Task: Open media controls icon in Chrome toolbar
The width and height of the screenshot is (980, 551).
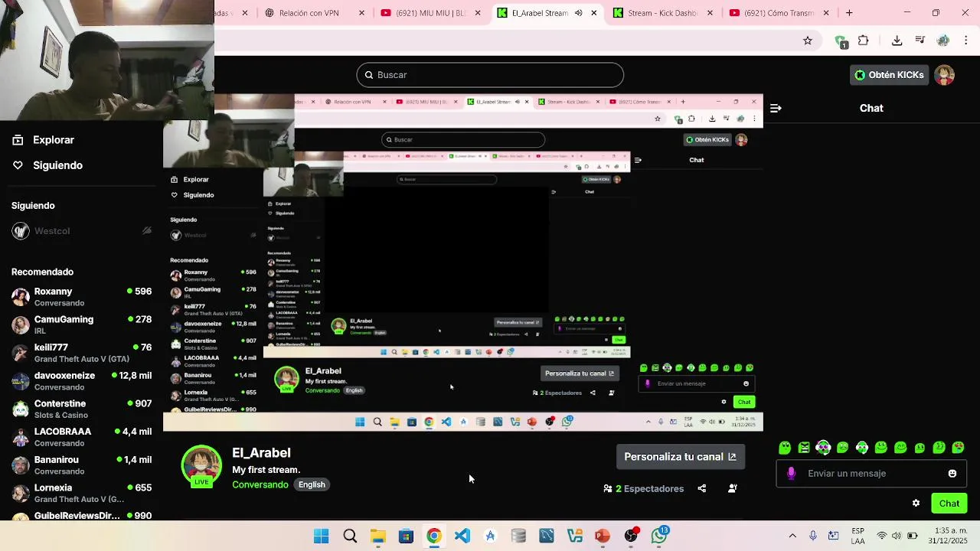Action: [x=920, y=41]
